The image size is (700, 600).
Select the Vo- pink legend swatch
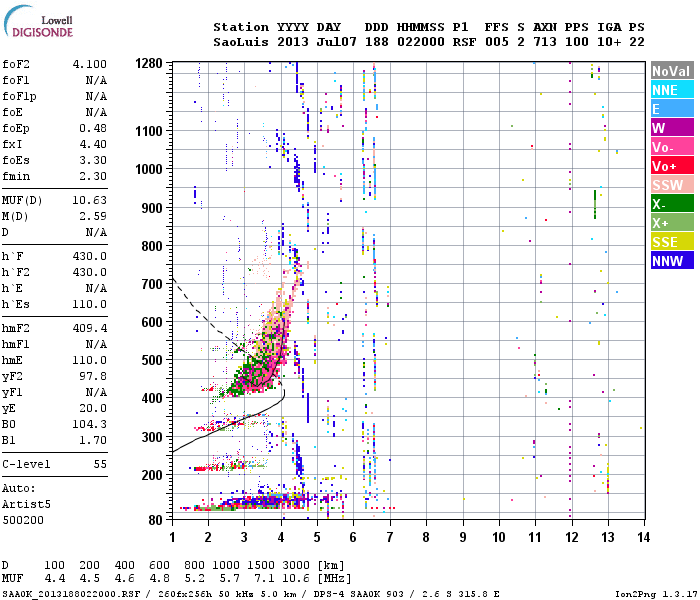coord(672,147)
